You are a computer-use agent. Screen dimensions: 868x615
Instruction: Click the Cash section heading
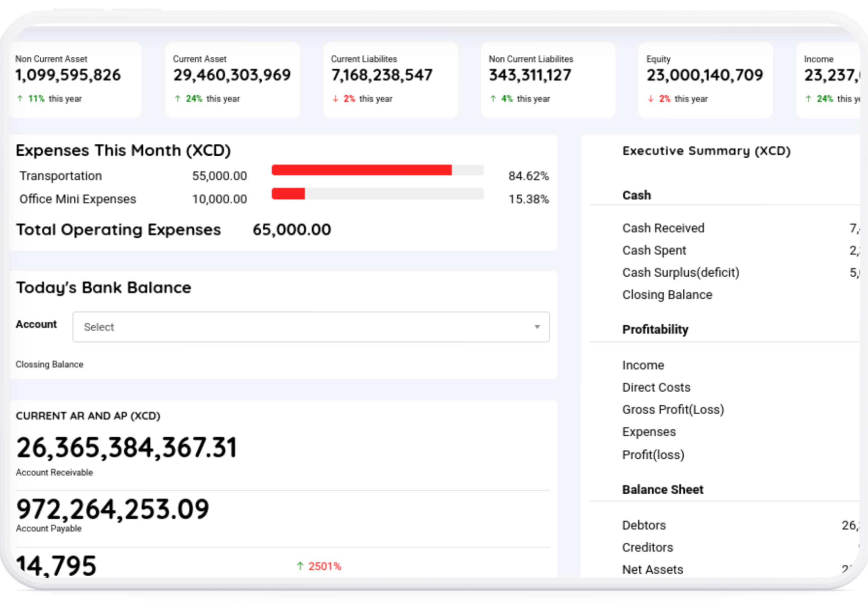click(x=637, y=195)
